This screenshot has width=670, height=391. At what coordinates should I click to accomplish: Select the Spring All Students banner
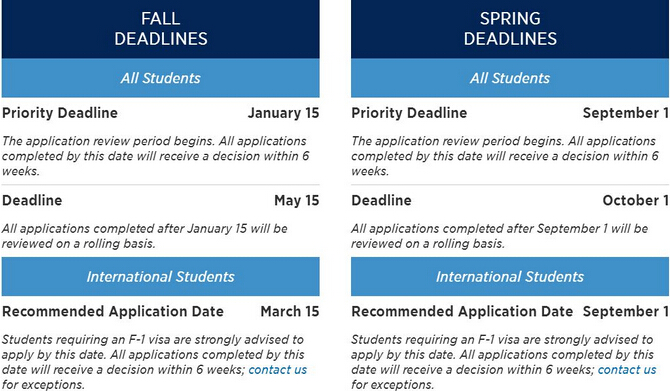point(510,78)
